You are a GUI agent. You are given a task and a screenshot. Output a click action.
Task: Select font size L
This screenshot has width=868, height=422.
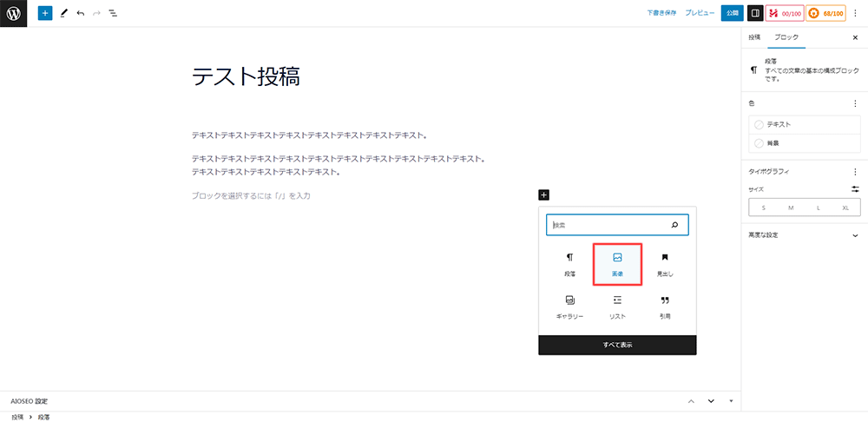click(x=819, y=208)
